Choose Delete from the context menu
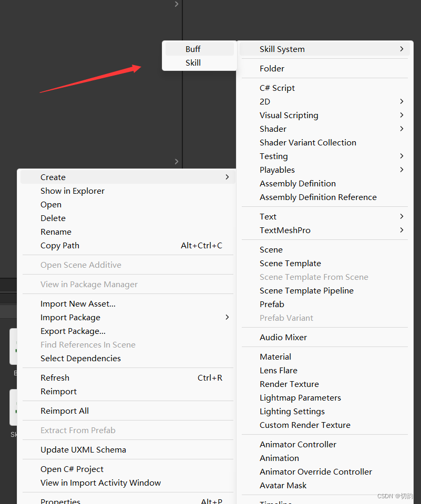 tap(128, 218)
